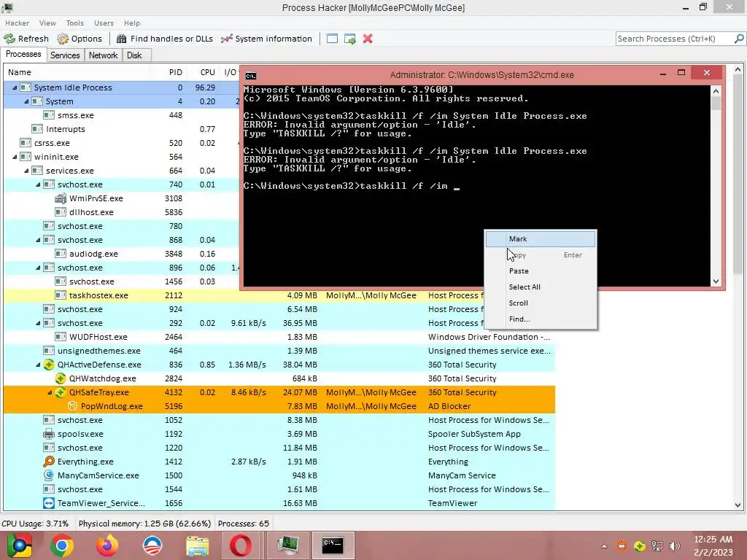
Task: Click Find handles or DLLs
Action: pos(164,39)
